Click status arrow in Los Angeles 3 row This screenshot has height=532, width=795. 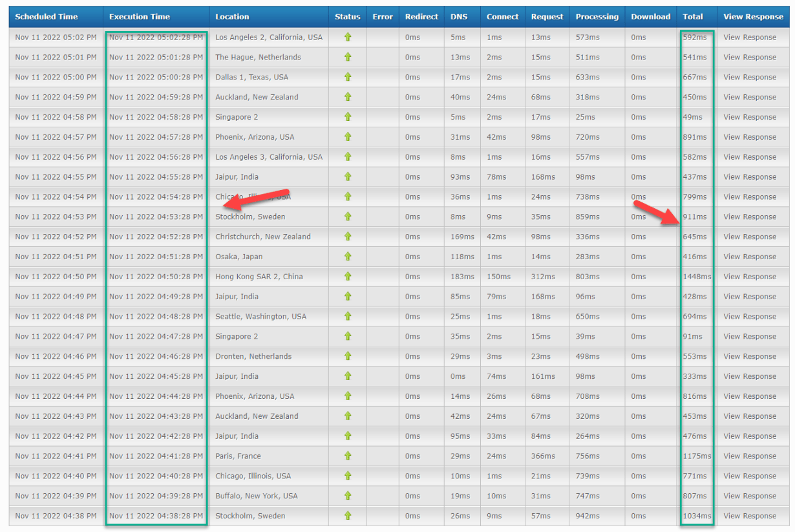[348, 156]
